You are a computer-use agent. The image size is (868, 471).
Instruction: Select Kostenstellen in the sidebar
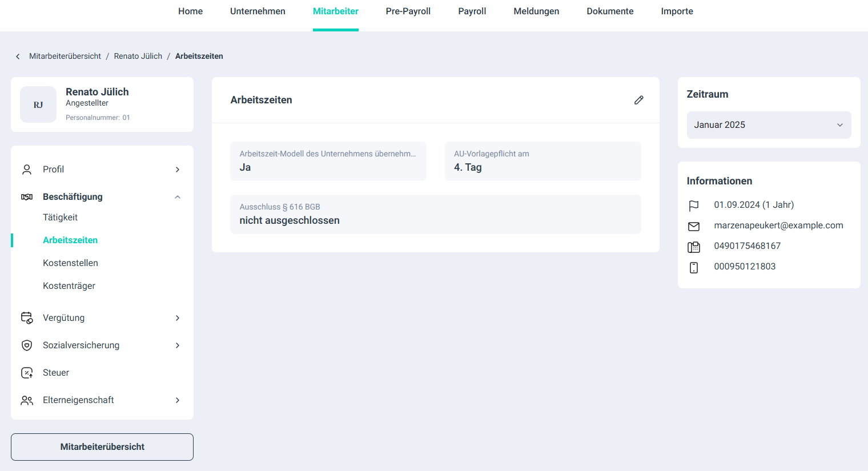tap(70, 263)
